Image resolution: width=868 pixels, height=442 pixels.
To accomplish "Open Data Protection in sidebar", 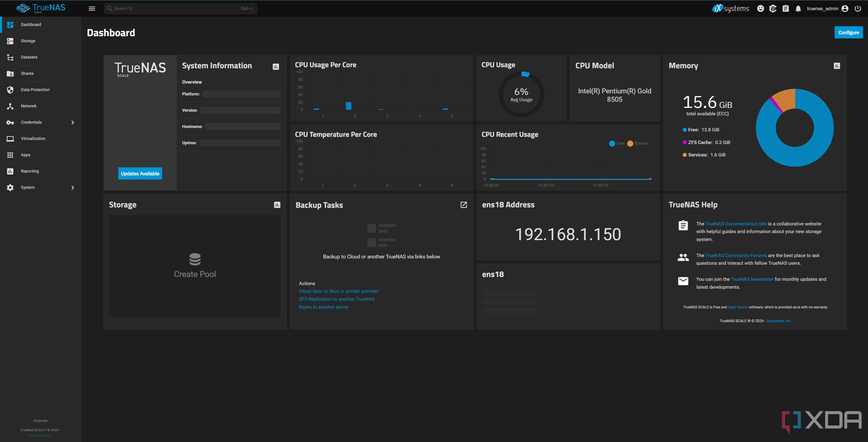I will click(40, 90).
